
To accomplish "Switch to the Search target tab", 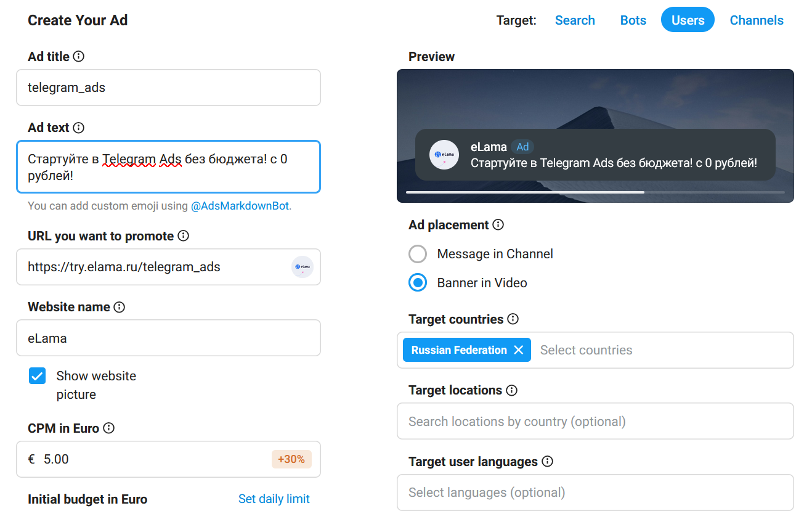I will coord(574,20).
